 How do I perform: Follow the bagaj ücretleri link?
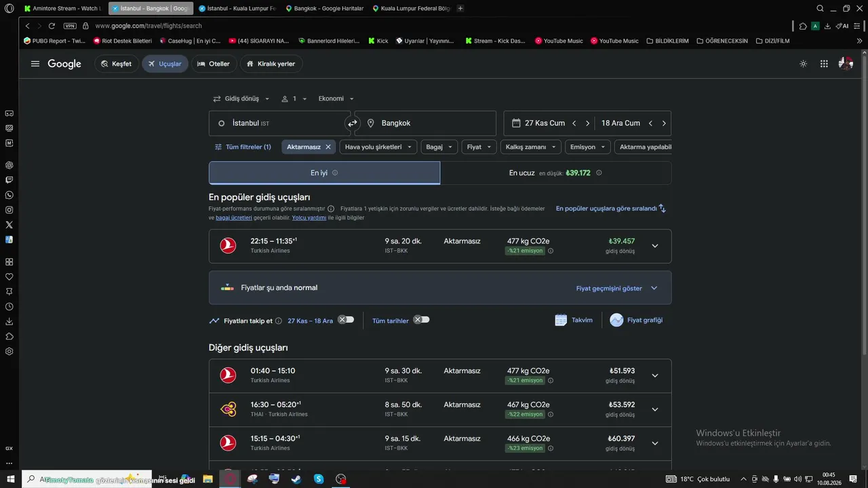(x=234, y=218)
